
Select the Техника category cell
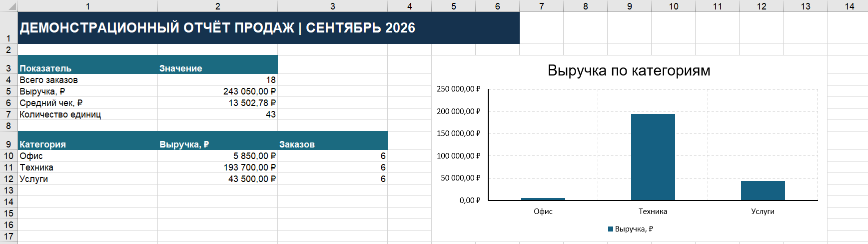click(88, 167)
